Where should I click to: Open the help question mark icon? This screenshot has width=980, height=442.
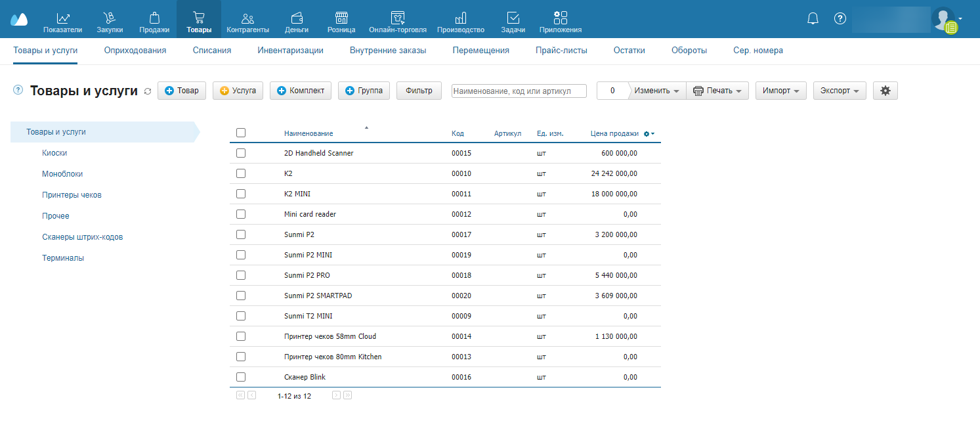click(840, 18)
